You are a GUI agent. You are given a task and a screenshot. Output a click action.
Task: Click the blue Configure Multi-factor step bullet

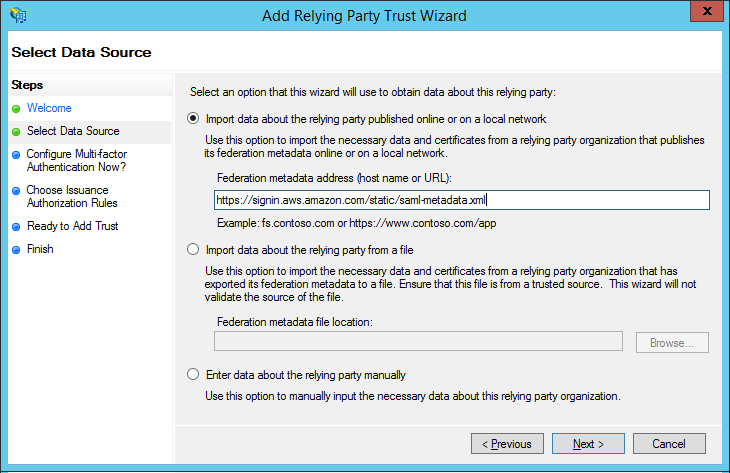pyautogui.click(x=16, y=155)
